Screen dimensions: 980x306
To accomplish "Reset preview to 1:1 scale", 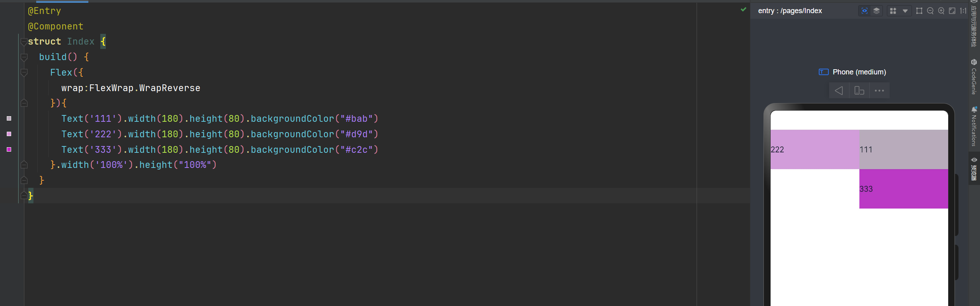I will coord(963,11).
